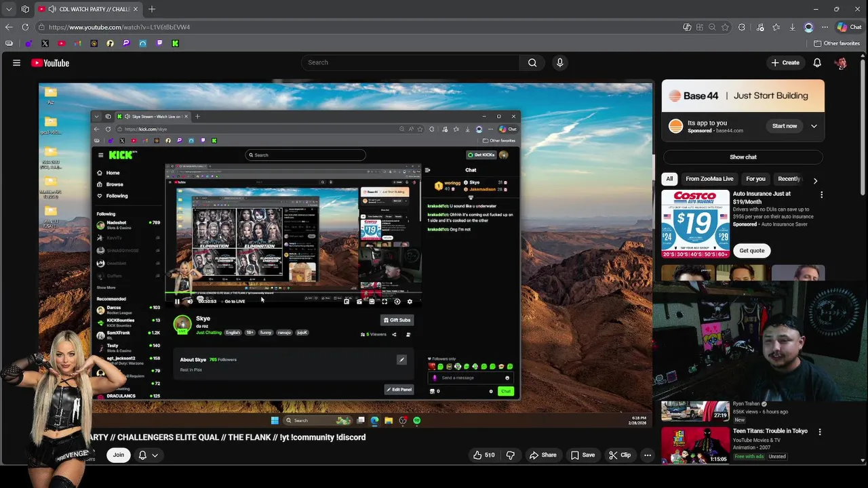
Task: Select the For you chip
Action: point(755,179)
